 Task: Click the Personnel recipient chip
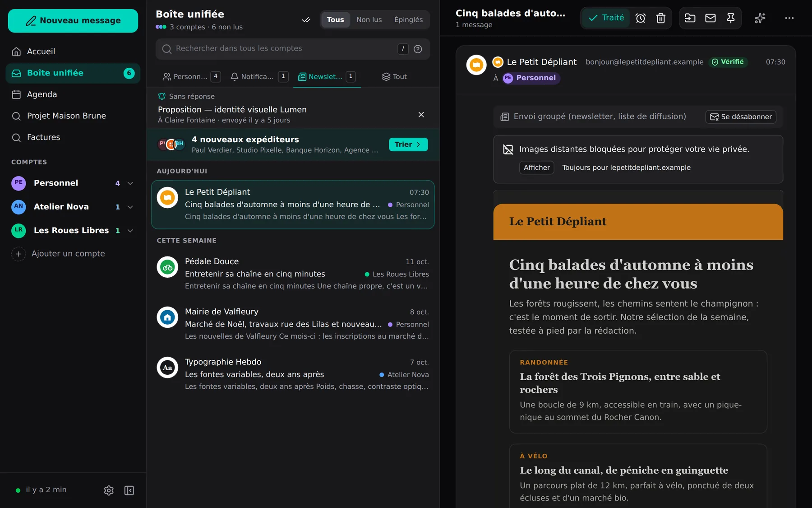point(531,78)
